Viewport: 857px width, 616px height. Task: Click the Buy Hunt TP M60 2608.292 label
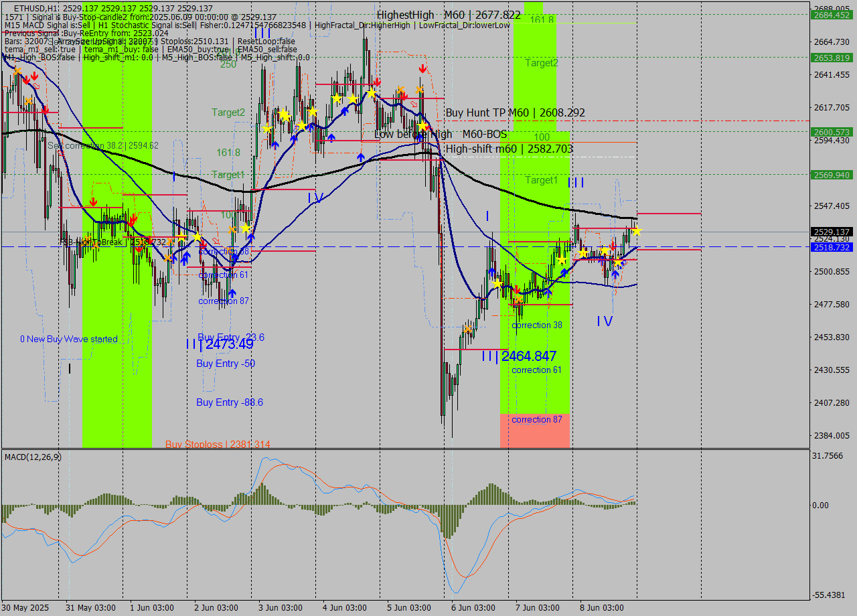[x=516, y=112]
